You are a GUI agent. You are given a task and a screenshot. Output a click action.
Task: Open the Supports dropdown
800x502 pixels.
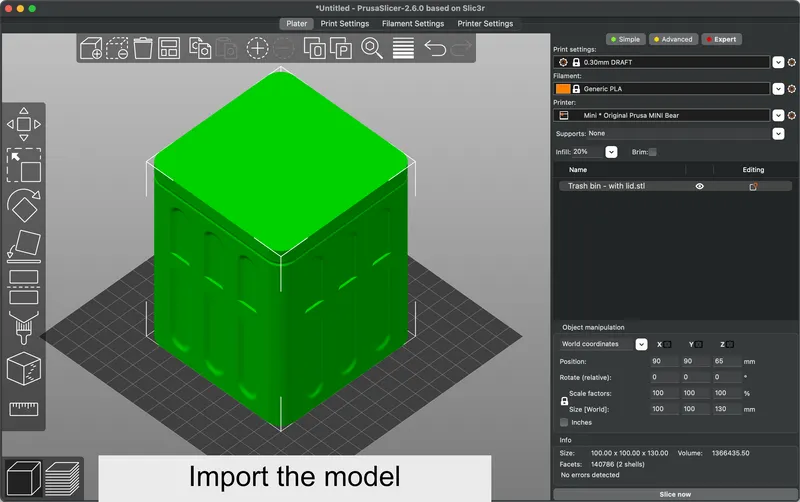[778, 133]
